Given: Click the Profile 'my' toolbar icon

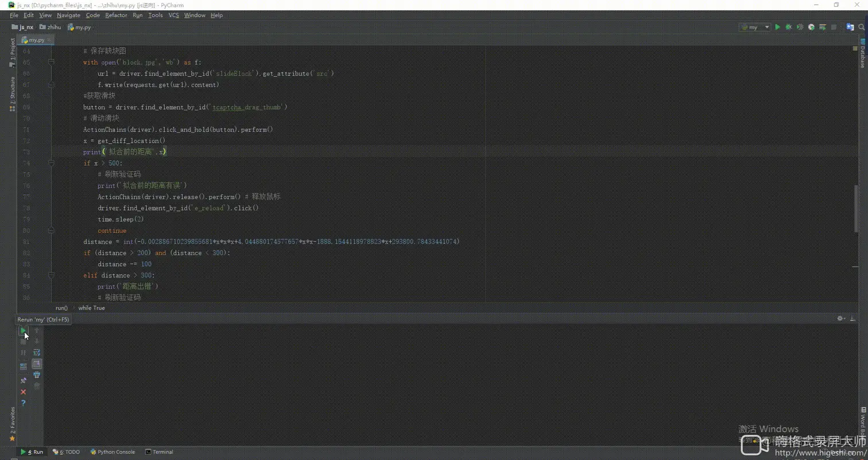Looking at the screenshot, I should 811,27.
